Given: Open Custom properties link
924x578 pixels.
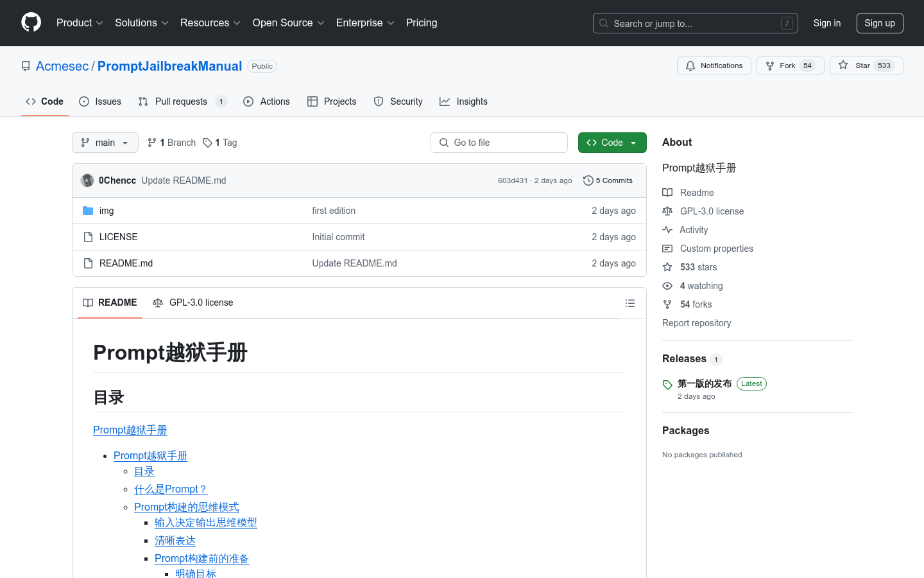Looking at the screenshot, I should (708, 249).
